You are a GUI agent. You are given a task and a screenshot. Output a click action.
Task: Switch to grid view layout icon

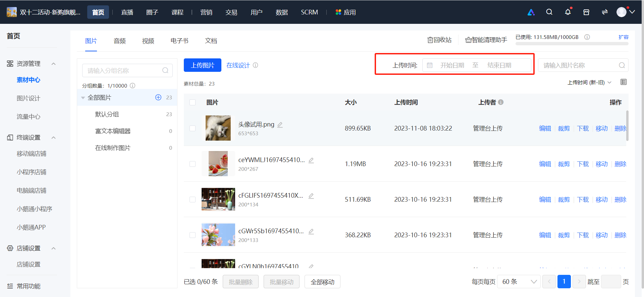coord(624,82)
